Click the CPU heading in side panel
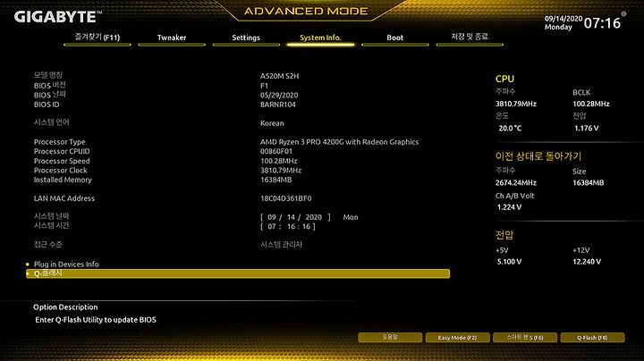 pyautogui.click(x=504, y=79)
